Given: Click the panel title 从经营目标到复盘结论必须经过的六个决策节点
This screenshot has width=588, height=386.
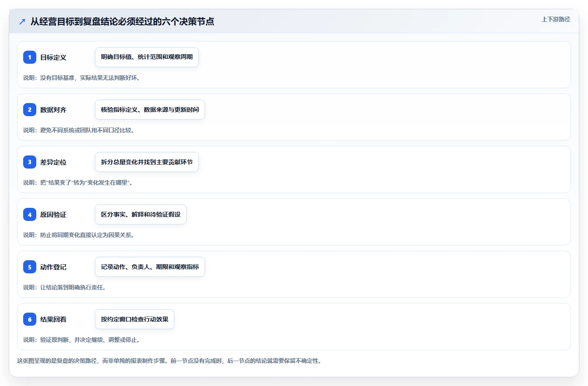Looking at the screenshot, I should click(x=122, y=21).
